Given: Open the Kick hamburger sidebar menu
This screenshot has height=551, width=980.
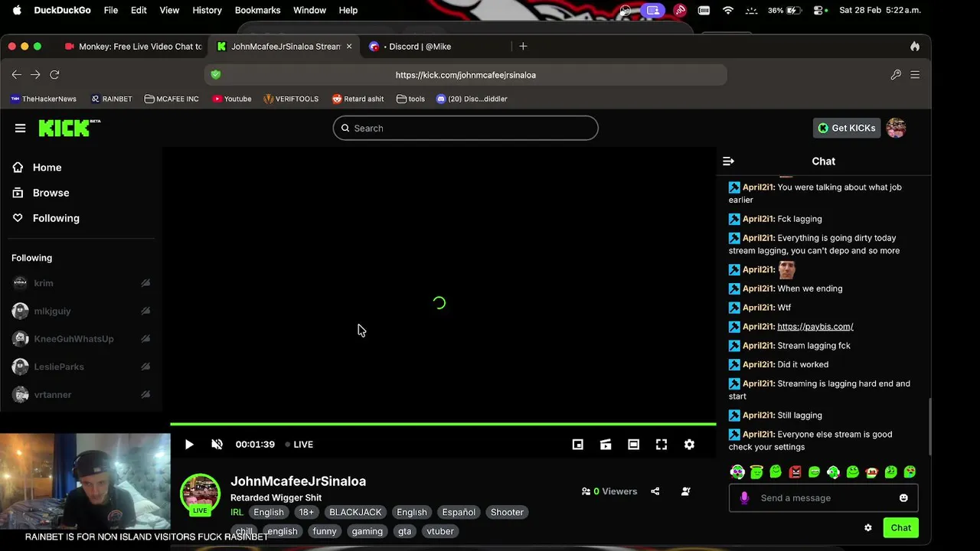Looking at the screenshot, I should (21, 129).
